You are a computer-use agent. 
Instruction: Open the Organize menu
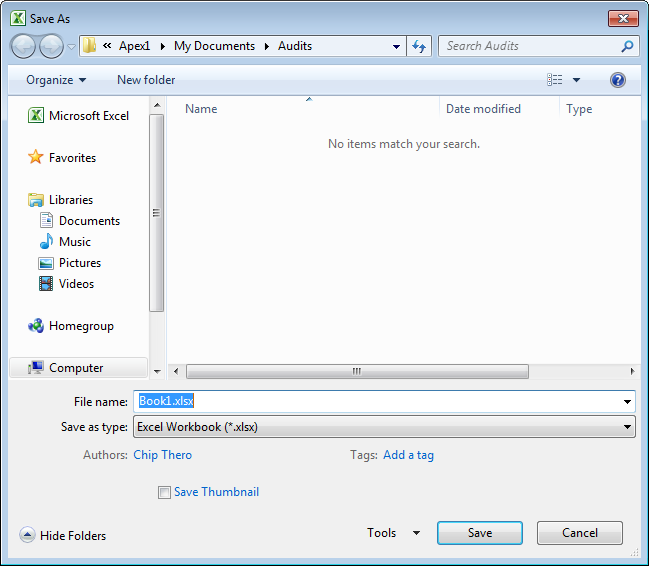(x=56, y=80)
